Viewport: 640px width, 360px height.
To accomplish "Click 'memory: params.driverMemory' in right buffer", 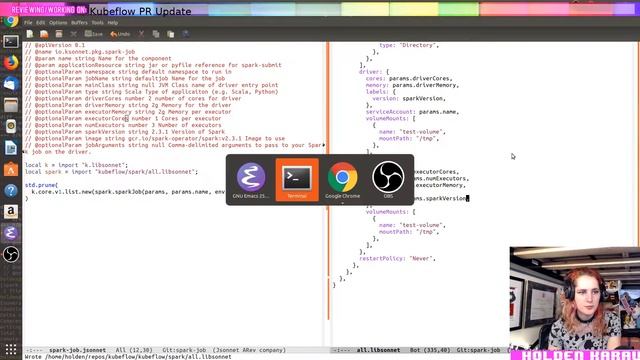I will (412, 85).
